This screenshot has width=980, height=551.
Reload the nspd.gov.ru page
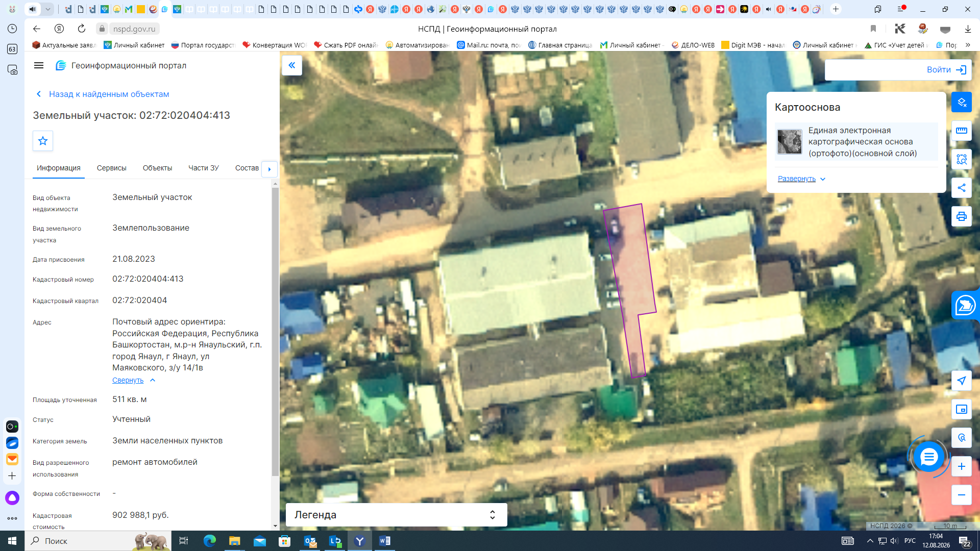tap(82, 29)
